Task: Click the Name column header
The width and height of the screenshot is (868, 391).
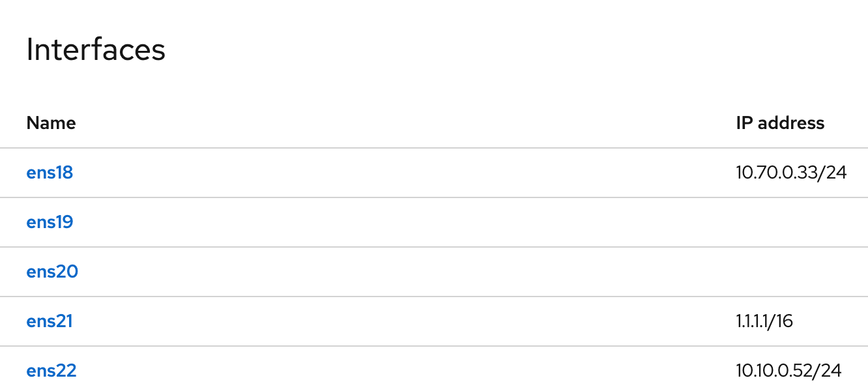Action: (51, 123)
